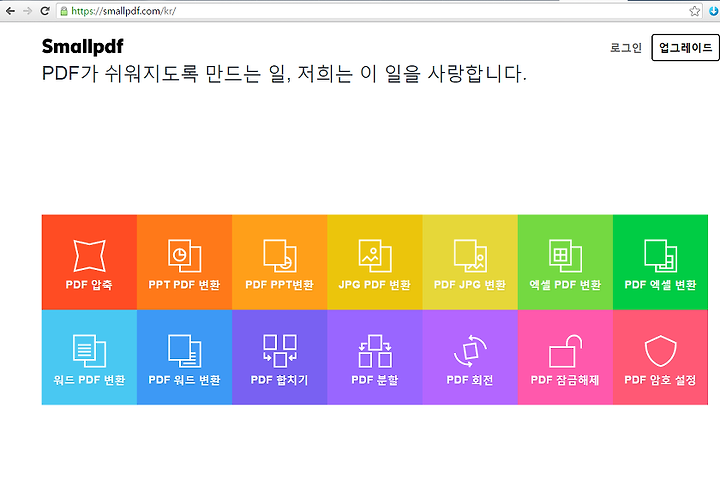Open the PDF 암호 설정 shield icon

pos(660,351)
